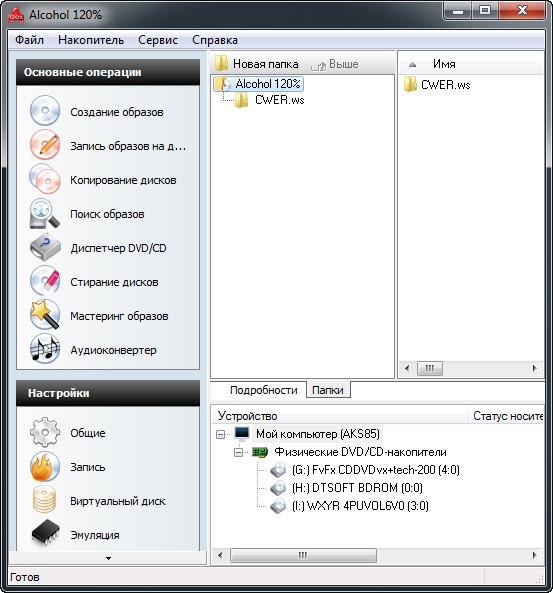Expand the left panel with bottom arrow
The width and height of the screenshot is (553, 593).
tap(108, 558)
